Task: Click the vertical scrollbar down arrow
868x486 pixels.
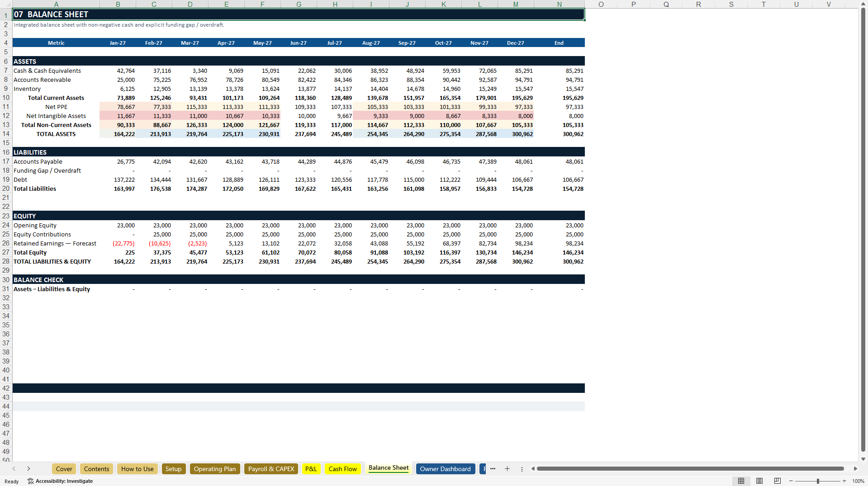Action: 863,459
